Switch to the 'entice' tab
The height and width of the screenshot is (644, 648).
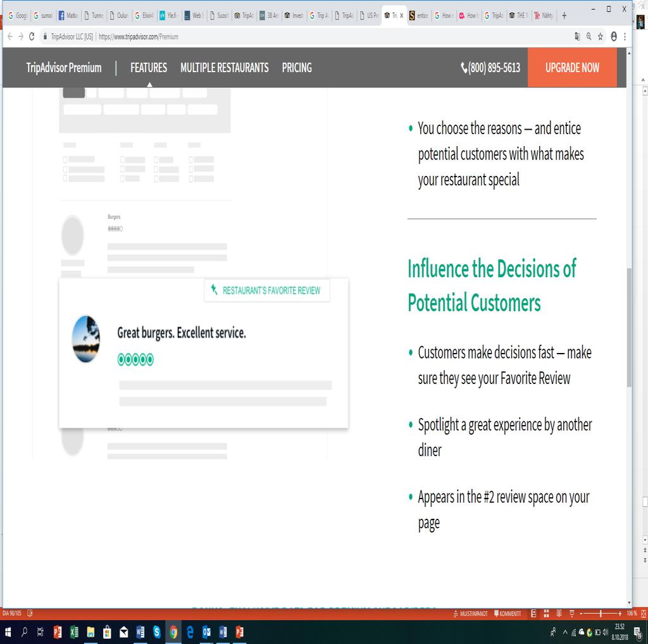click(419, 16)
